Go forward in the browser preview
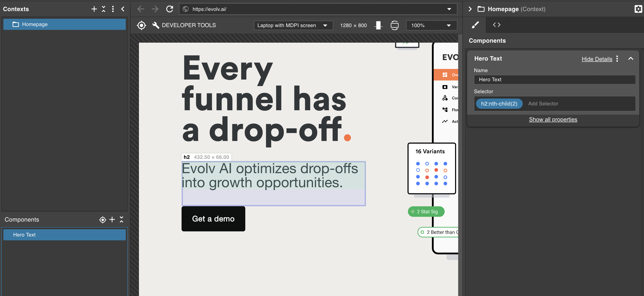The height and width of the screenshot is (296, 644). click(x=155, y=9)
